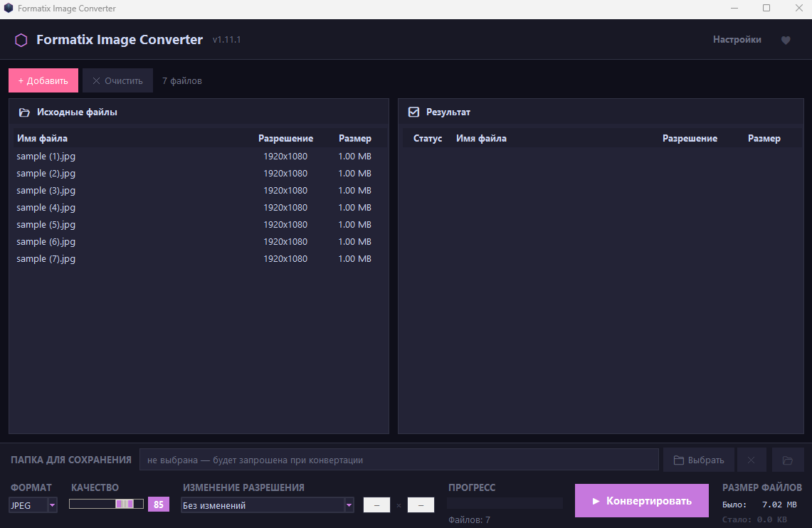
Task: Click the Formatix hexagon logo icon
Action: click(21, 40)
